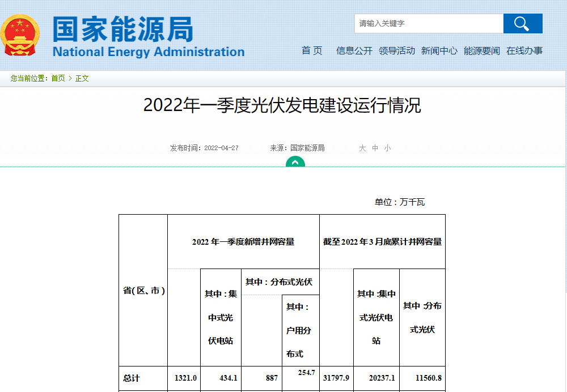Set font size to medium (中)
This screenshot has height=392, width=567.
coord(375,148)
